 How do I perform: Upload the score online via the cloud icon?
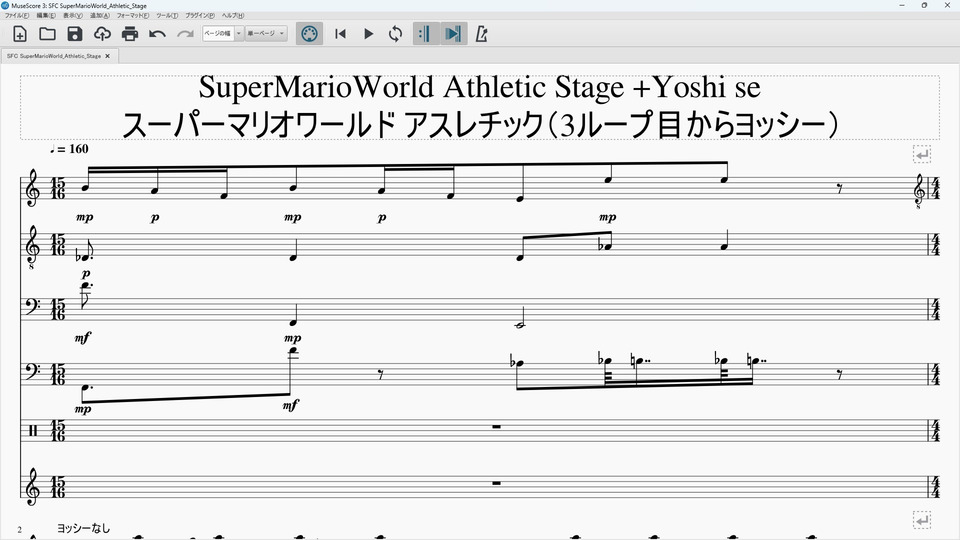[102, 34]
